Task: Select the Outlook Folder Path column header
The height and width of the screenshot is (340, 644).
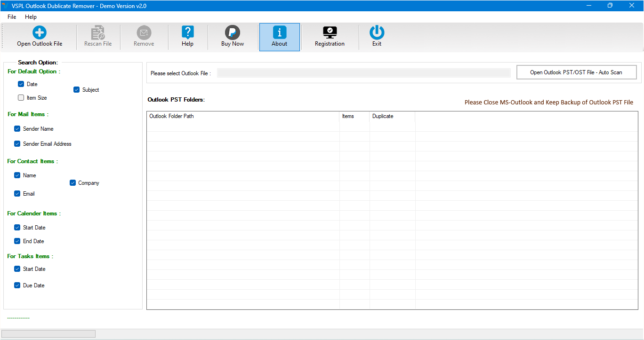Action: tap(243, 116)
